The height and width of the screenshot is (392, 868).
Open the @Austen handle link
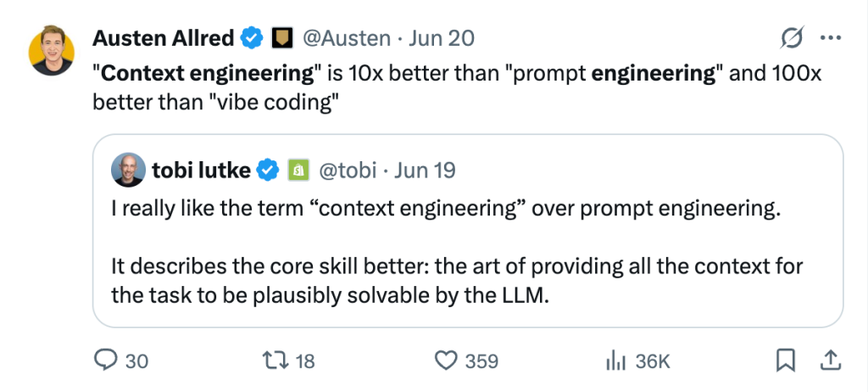click(x=346, y=38)
